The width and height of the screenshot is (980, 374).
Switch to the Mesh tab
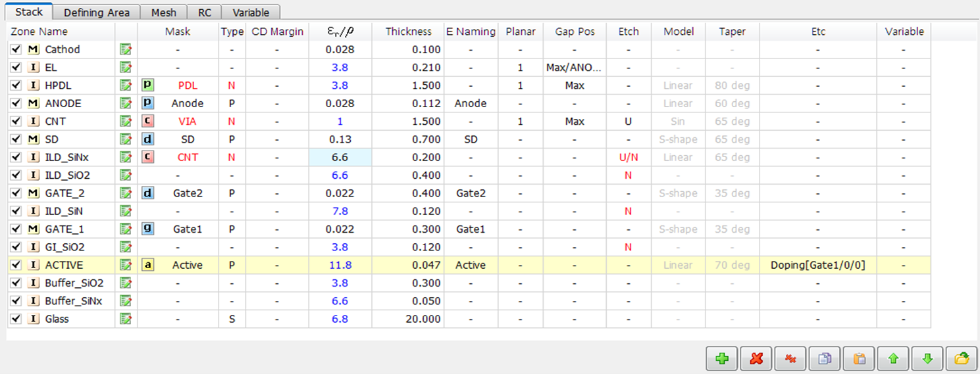(163, 12)
